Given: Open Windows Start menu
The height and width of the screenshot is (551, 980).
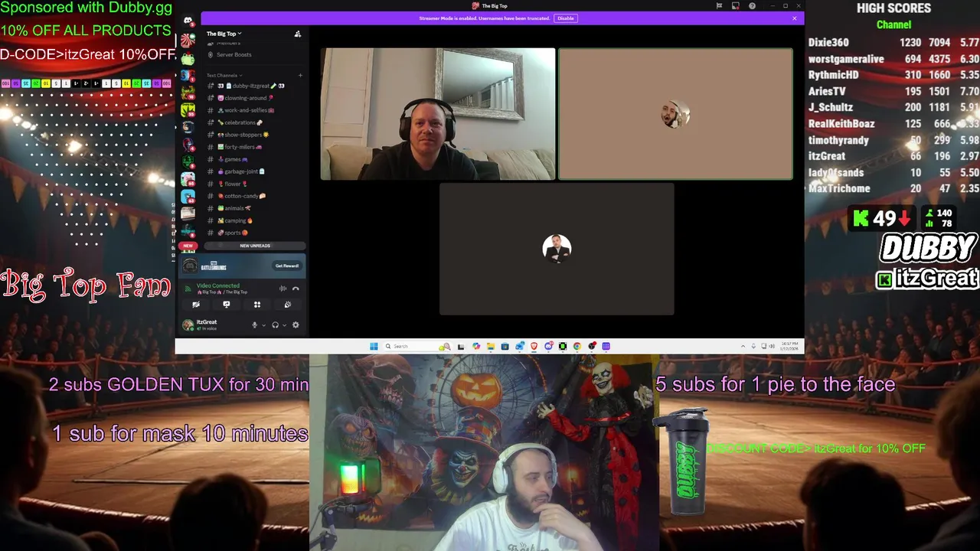Looking at the screenshot, I should click(x=374, y=346).
